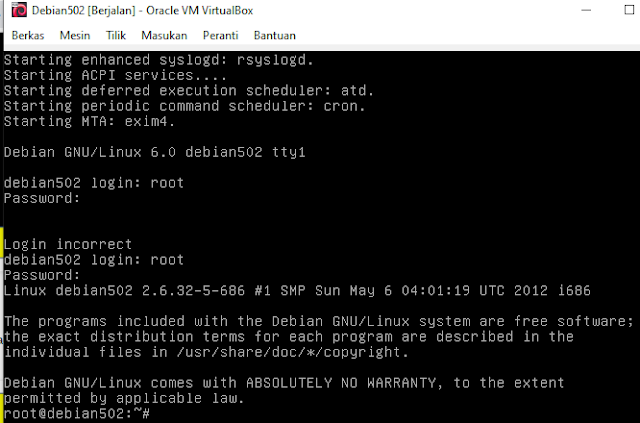Viewport: 640px width, 423px height.
Task: Click the 'Starting MTA: exim4' line
Action: 89,121
